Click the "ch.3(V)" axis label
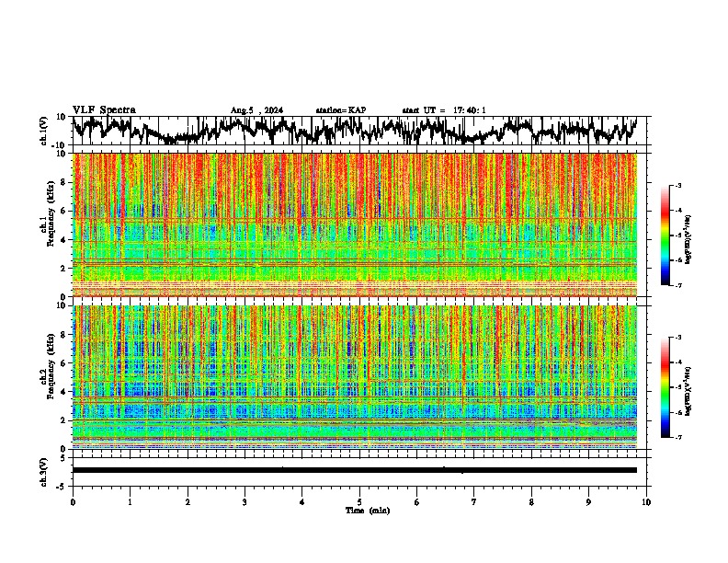728x563 pixels. click(x=44, y=472)
